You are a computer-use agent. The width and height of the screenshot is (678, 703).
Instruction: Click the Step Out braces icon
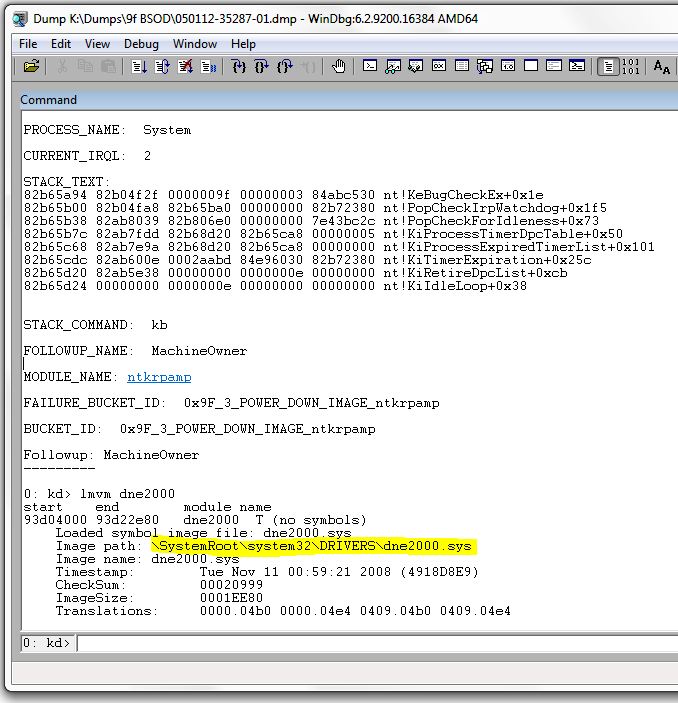coord(285,67)
